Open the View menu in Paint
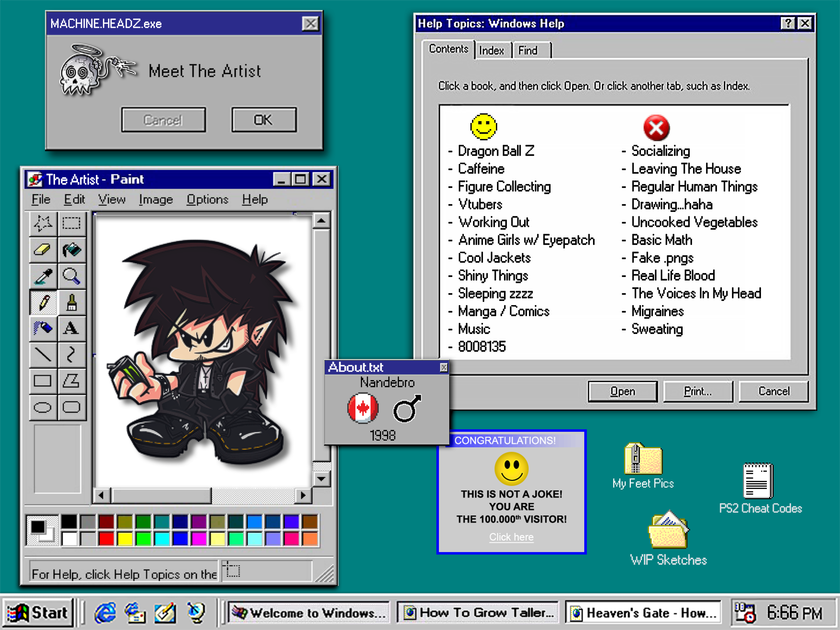The image size is (840, 630). tap(112, 199)
